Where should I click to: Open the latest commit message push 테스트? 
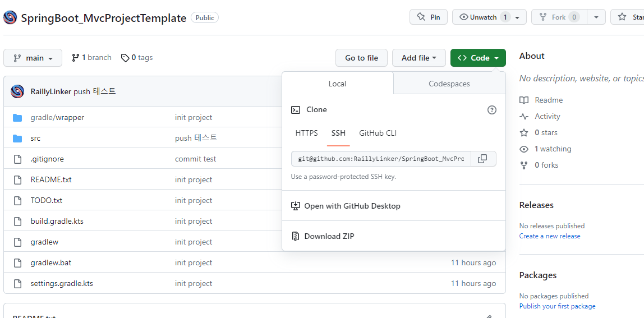pyautogui.click(x=94, y=91)
